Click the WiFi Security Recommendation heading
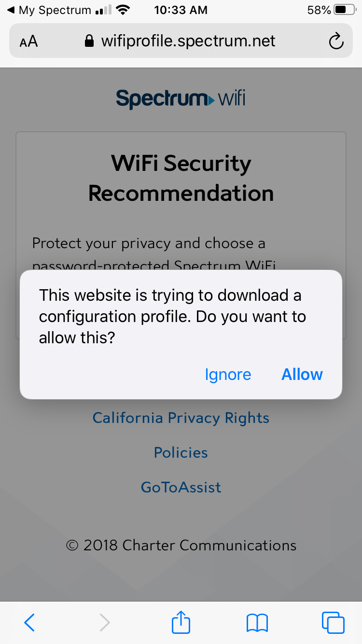 [x=181, y=179]
